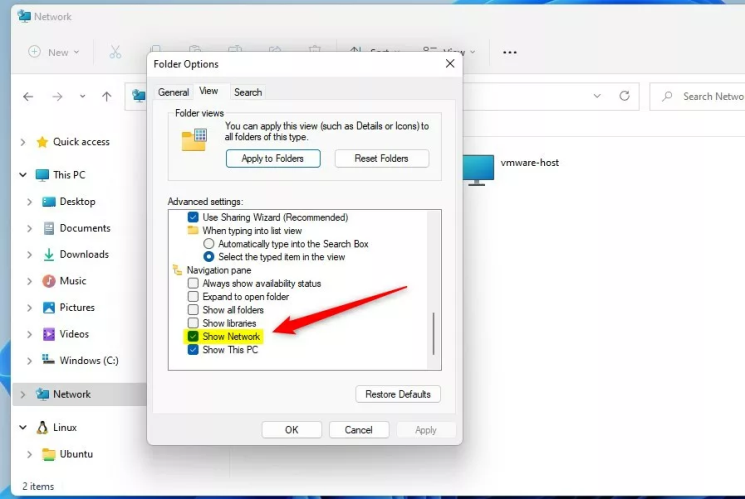Open the New item button

54,52
